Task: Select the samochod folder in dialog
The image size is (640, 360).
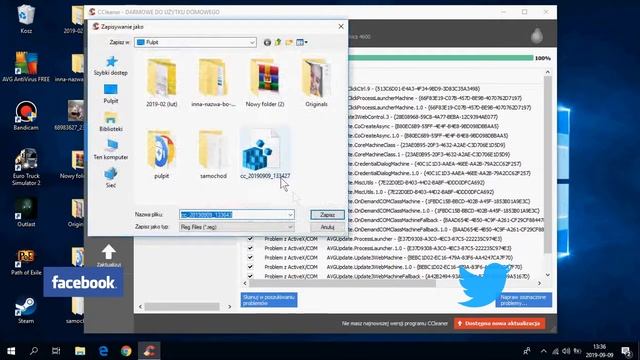Action: coord(213,154)
